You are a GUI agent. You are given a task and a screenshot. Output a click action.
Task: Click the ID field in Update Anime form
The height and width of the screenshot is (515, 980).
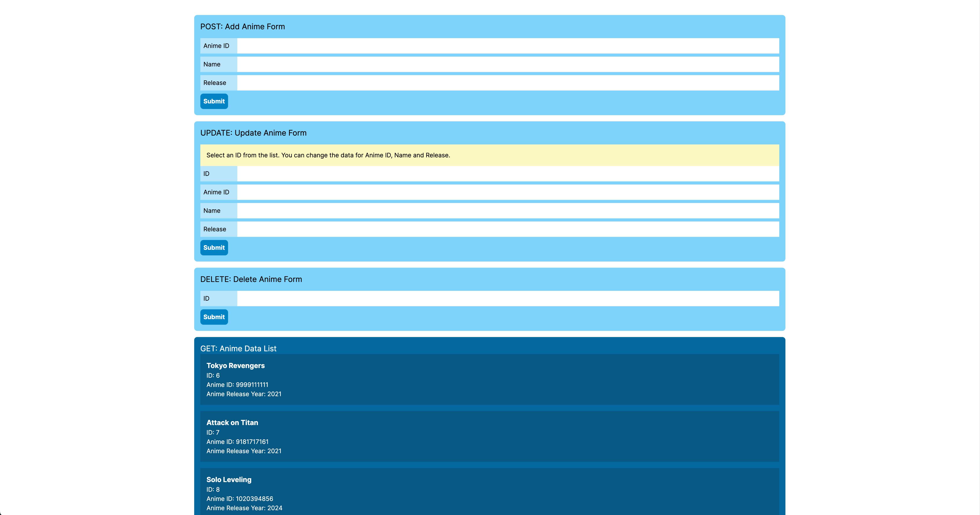(508, 174)
